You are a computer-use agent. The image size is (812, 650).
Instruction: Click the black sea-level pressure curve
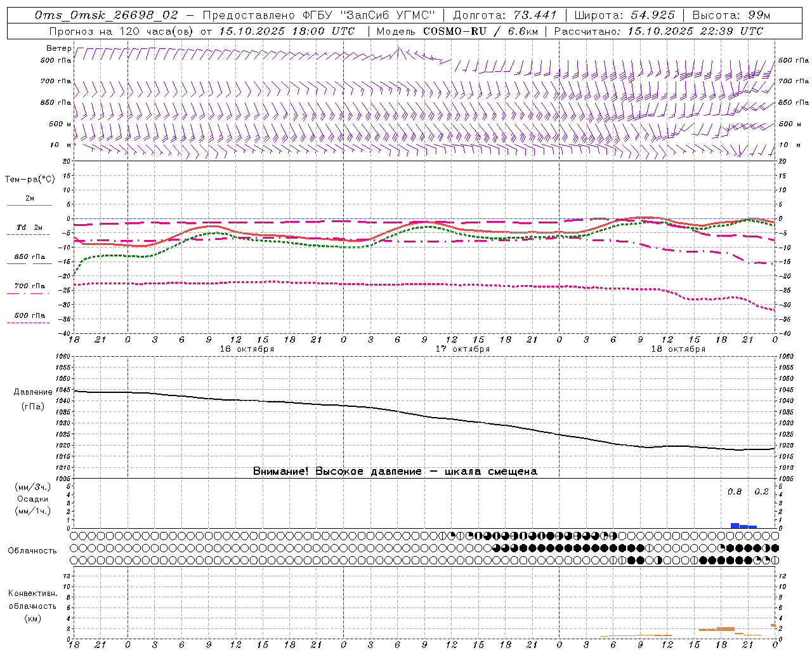click(424, 416)
